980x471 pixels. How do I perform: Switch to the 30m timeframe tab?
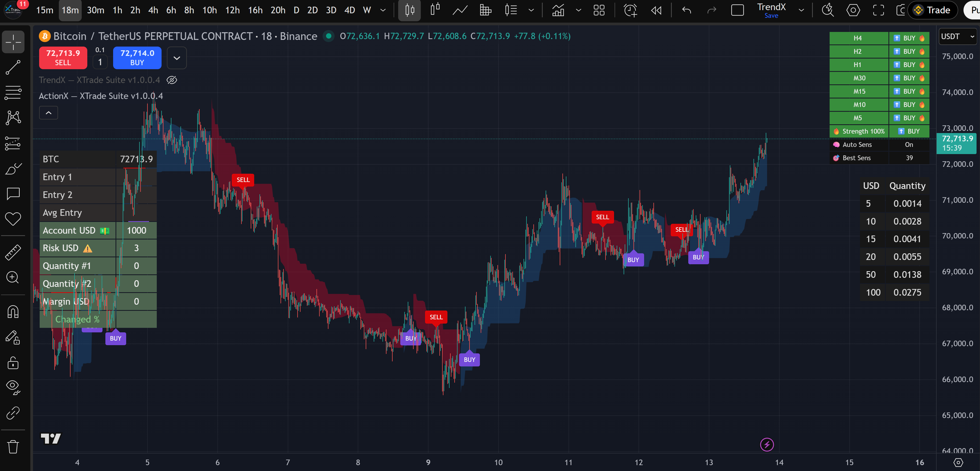click(96, 10)
